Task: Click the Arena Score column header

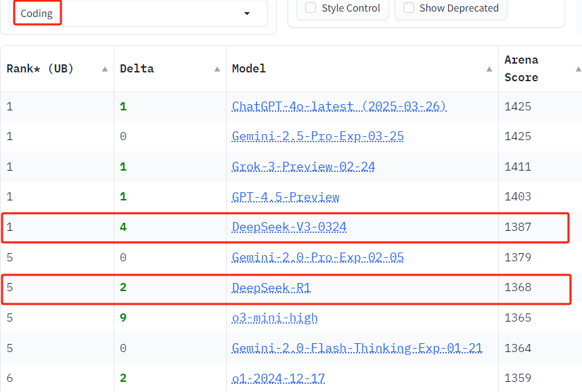Action: [x=540, y=68]
